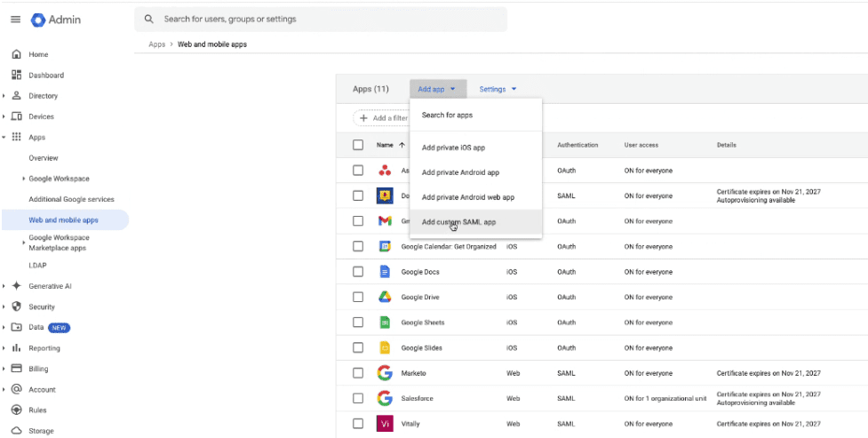Open Web and mobile apps sidebar item

coord(65,219)
